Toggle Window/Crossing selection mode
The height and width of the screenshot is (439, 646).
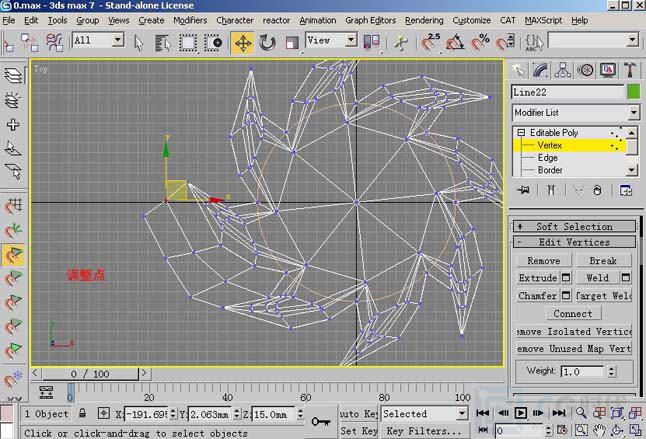(x=213, y=43)
